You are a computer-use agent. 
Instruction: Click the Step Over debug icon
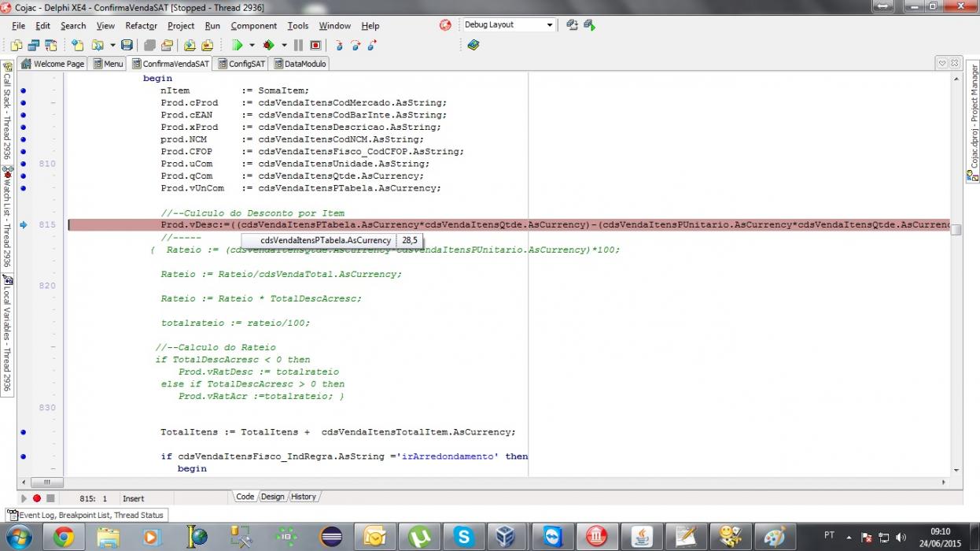pos(356,46)
